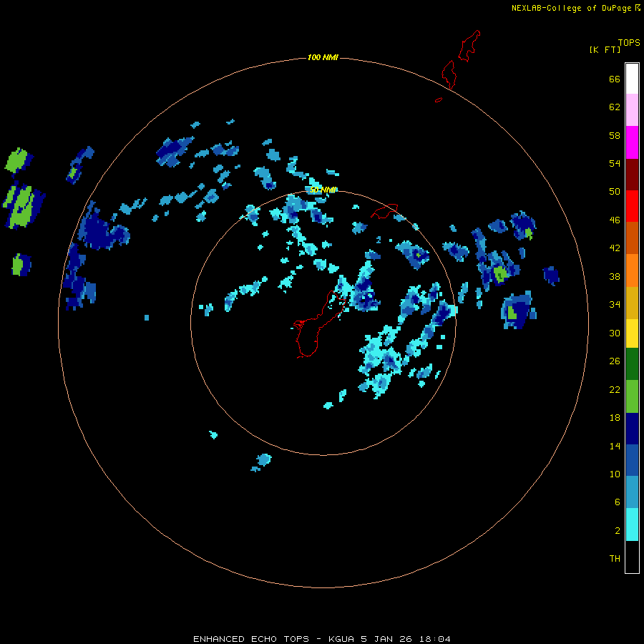The image size is (644, 644).
Task: Click the "5 JAN 26" date in footer
Action: (386, 639)
